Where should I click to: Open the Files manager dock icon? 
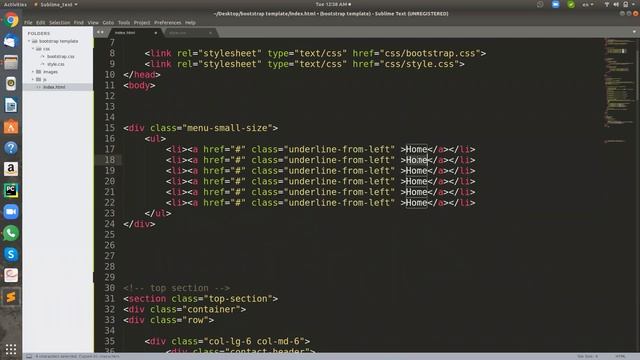[11, 62]
